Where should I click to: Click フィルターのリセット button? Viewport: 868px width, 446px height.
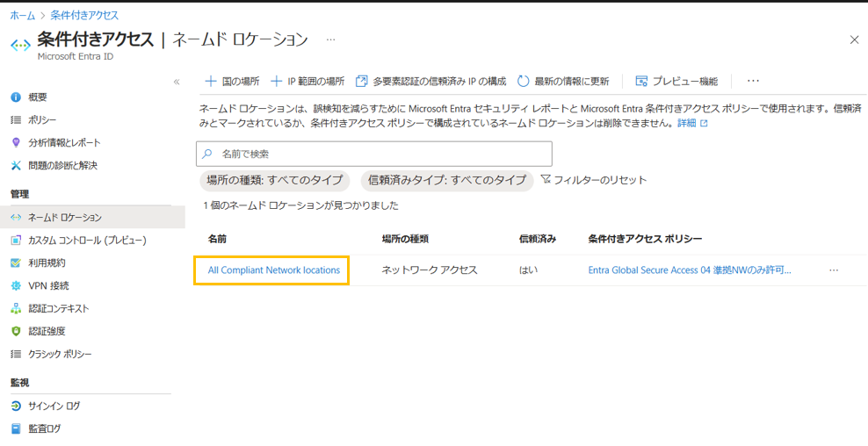(593, 180)
